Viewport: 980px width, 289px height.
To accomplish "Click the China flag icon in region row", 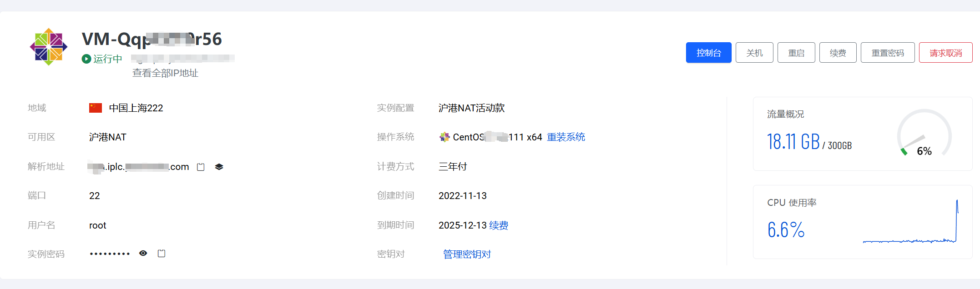I will pos(96,108).
